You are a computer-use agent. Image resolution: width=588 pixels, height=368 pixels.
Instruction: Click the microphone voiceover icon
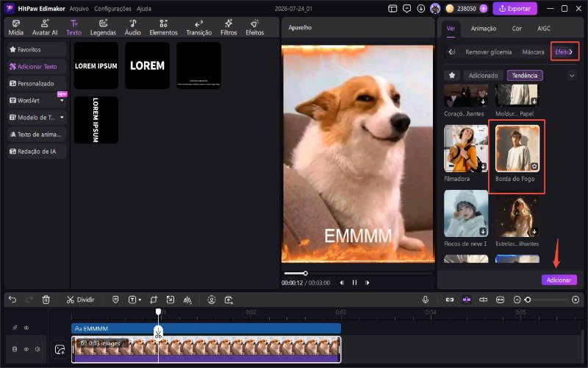[x=426, y=300]
